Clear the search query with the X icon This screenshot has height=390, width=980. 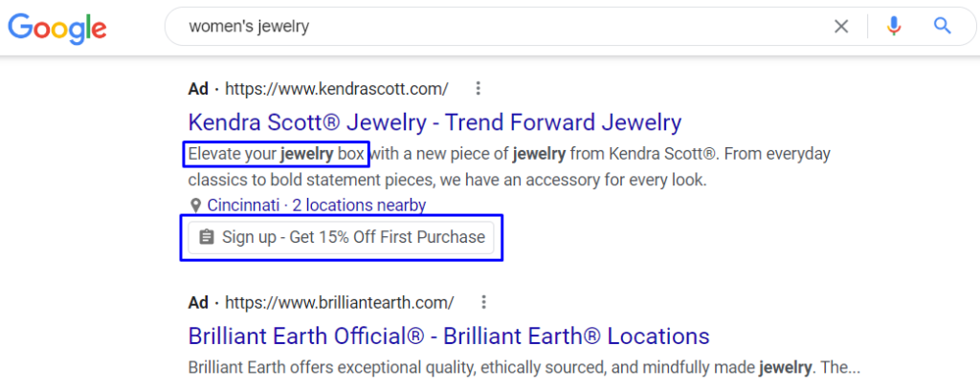click(842, 26)
